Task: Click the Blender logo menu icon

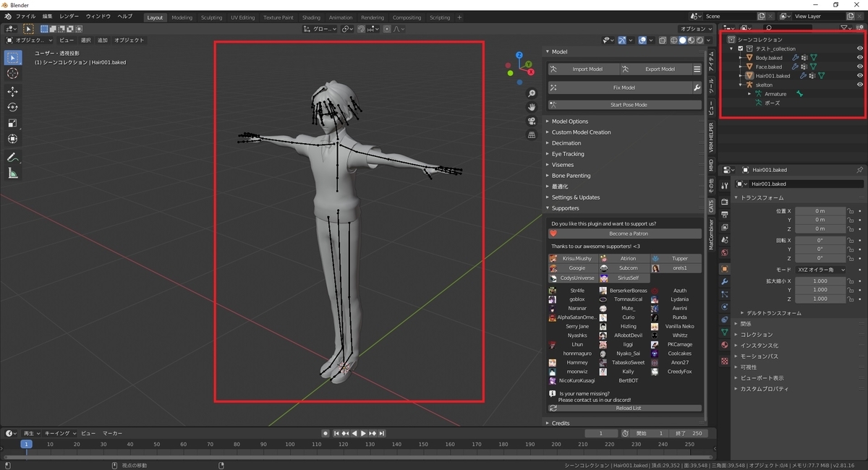Action: click(7, 16)
